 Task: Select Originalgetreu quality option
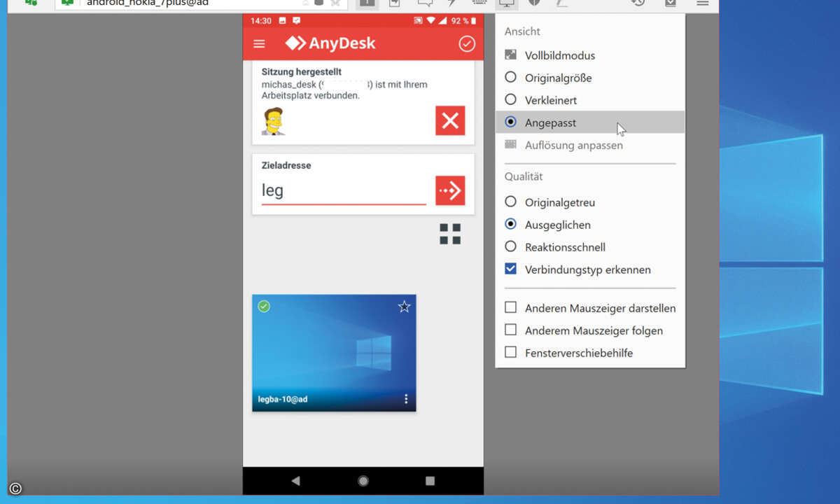(589, 202)
